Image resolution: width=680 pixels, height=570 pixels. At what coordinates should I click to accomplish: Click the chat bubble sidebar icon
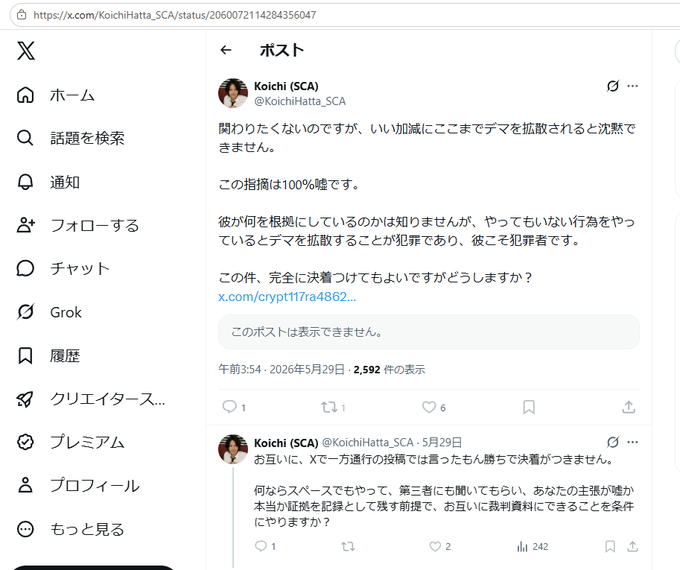coord(25,269)
